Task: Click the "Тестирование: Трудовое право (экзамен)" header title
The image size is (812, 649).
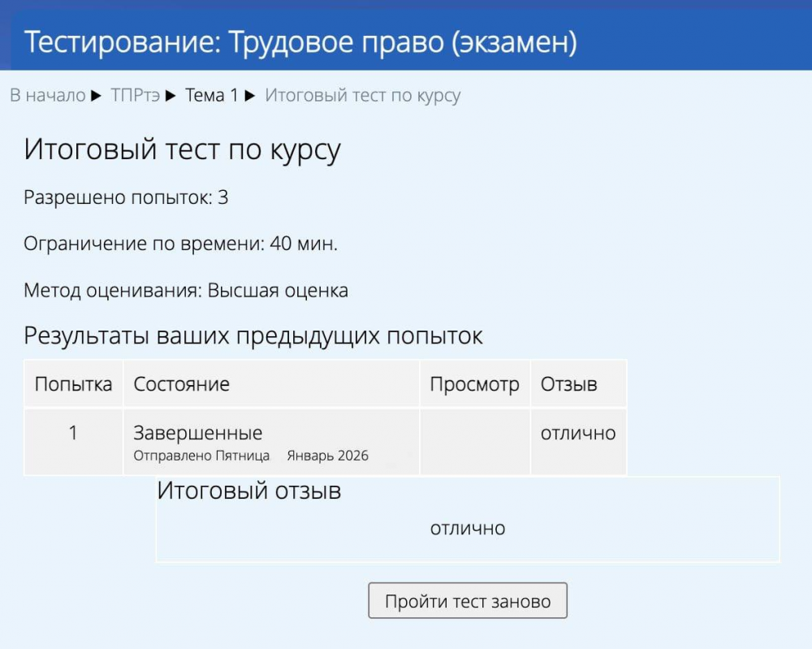Action: [300, 42]
